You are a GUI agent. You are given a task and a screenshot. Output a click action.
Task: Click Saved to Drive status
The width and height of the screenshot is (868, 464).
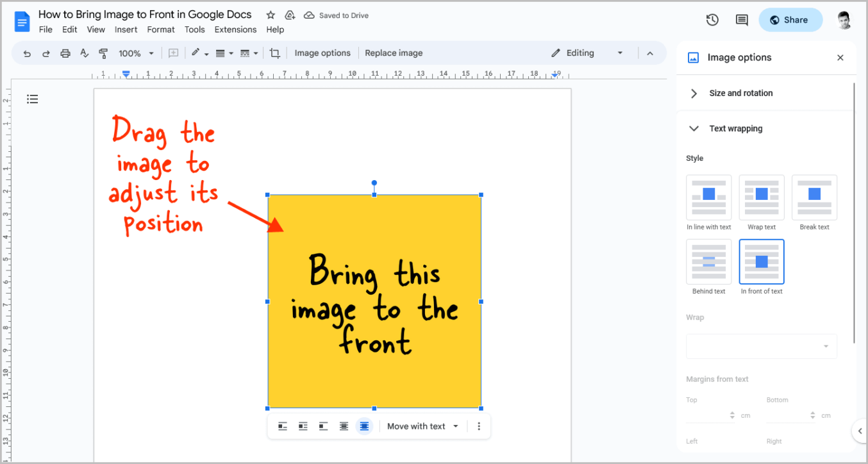pos(337,15)
